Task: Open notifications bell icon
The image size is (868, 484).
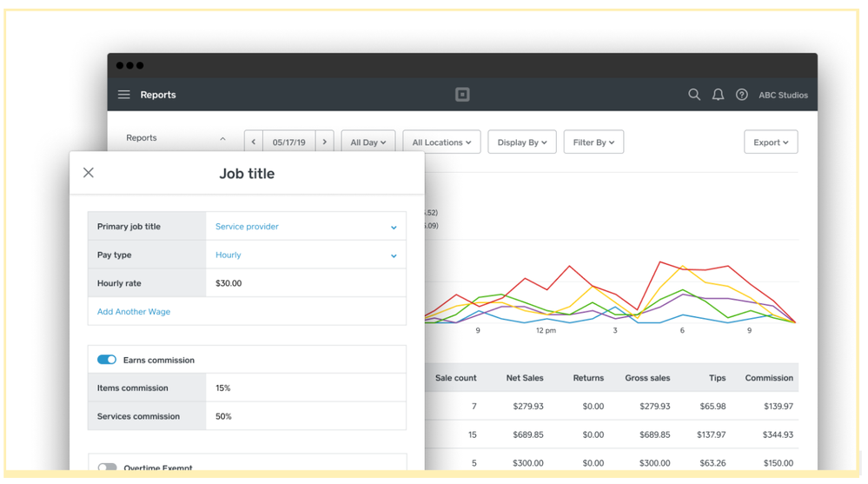Action: (718, 95)
